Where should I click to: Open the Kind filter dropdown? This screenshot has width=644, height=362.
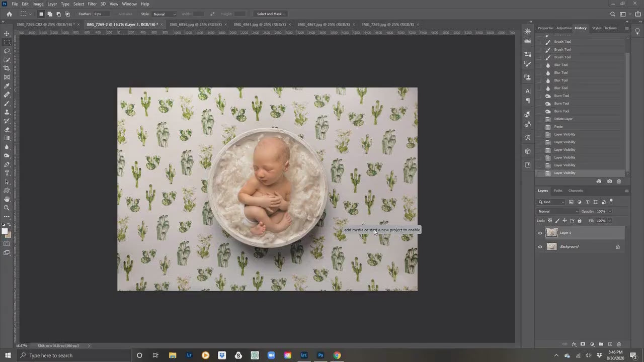click(550, 202)
